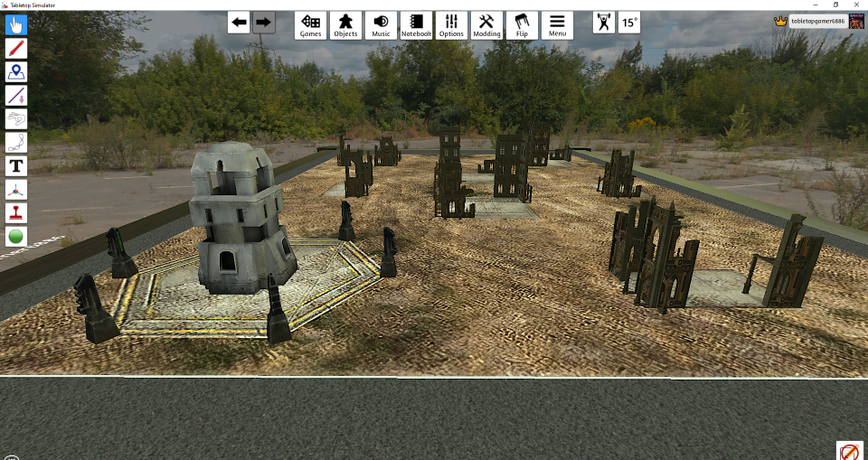Open the Options menu
This screenshot has width=868, height=460.
[x=451, y=25]
